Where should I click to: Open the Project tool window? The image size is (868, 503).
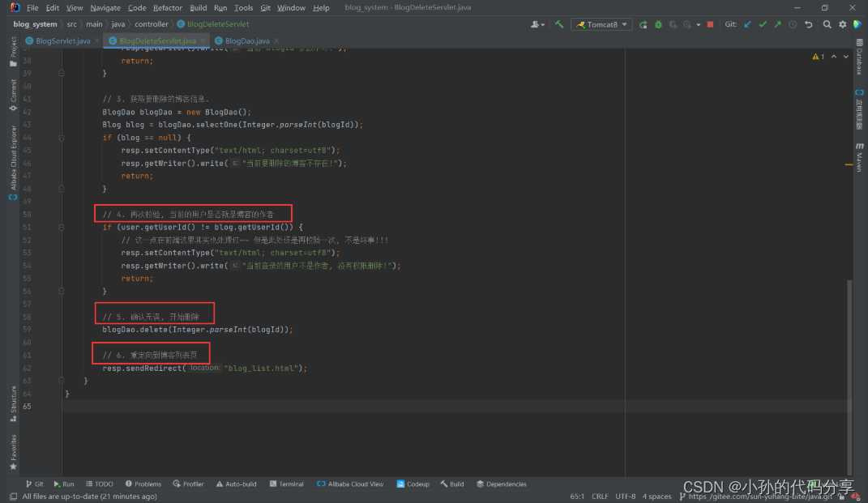point(13,52)
